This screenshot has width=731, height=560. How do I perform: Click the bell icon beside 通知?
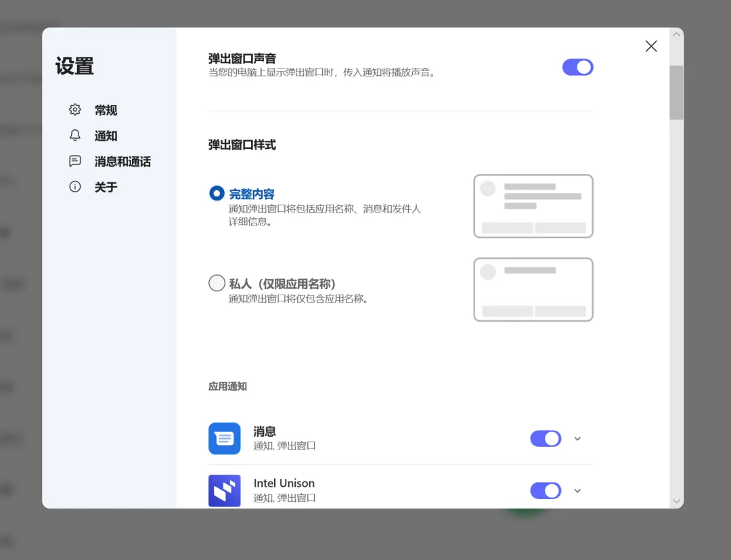[75, 135]
